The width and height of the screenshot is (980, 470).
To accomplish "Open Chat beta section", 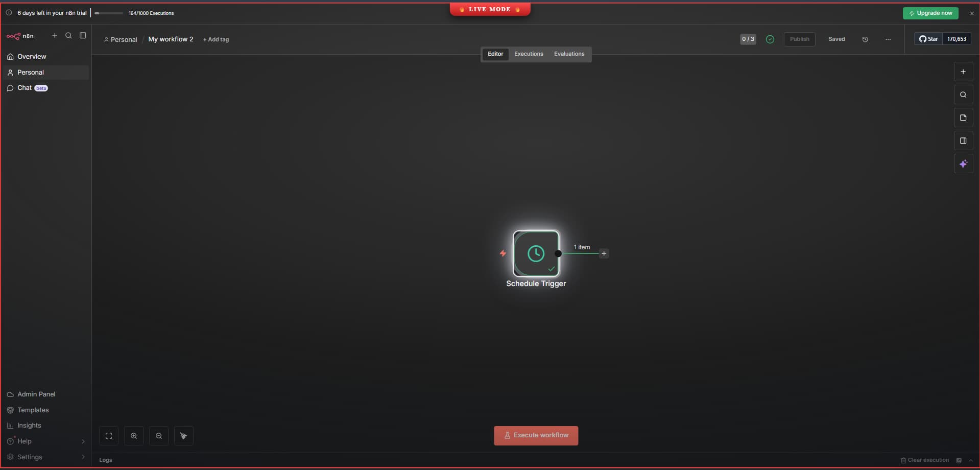I will coord(45,88).
